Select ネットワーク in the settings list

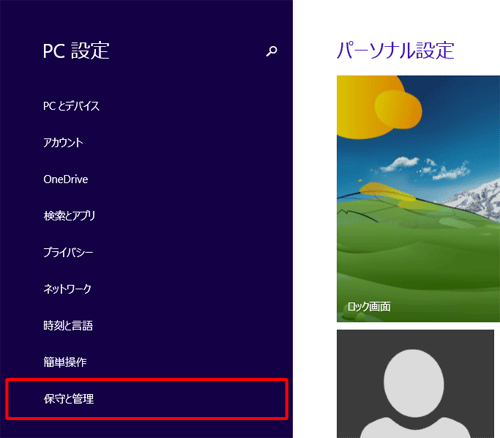point(67,289)
